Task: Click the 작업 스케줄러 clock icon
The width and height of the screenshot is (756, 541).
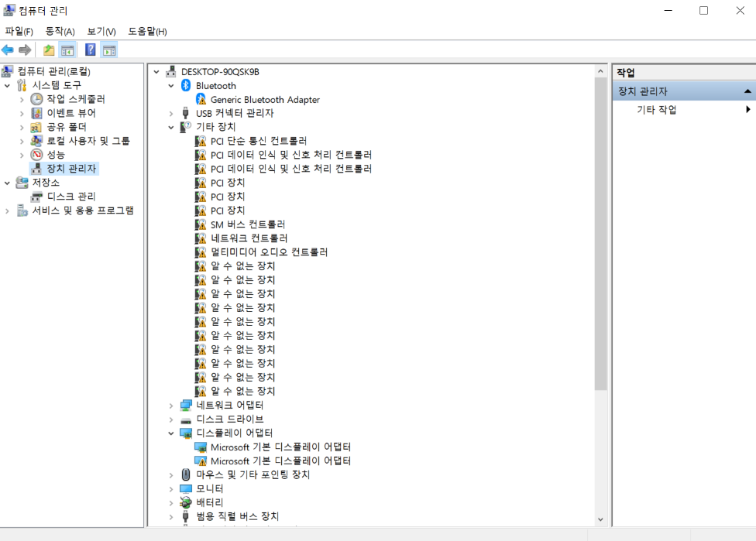Action: (x=36, y=99)
